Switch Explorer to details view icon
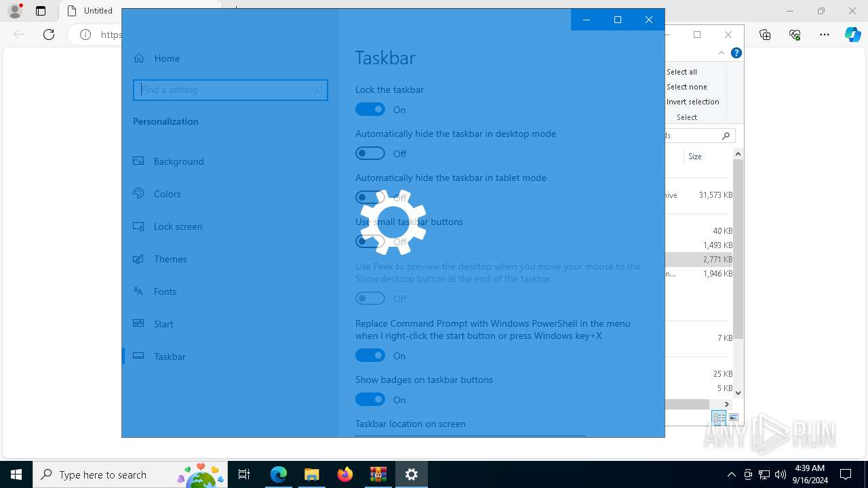Screen dimensions: 868x488 719,418
